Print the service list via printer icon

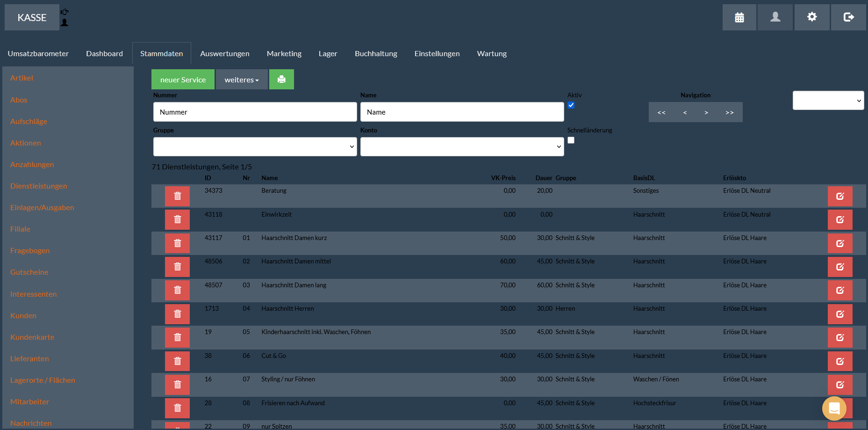(281, 80)
